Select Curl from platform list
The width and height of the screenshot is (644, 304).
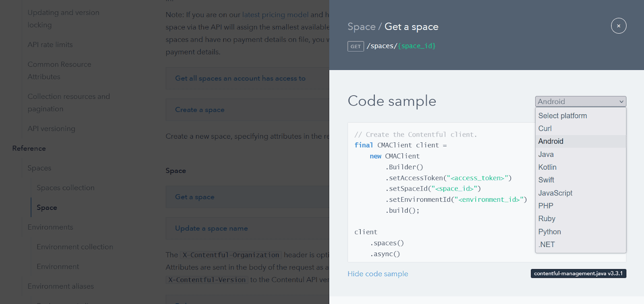point(545,129)
